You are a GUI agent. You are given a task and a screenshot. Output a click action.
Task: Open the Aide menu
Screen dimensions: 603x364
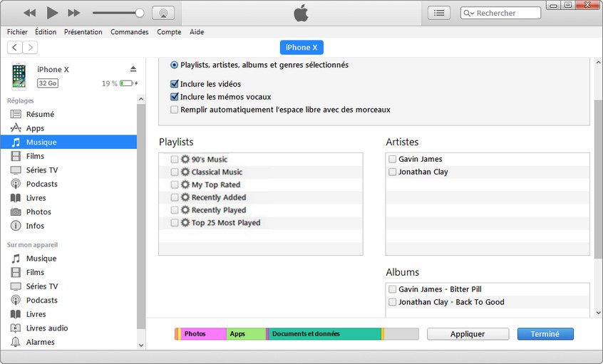197,32
